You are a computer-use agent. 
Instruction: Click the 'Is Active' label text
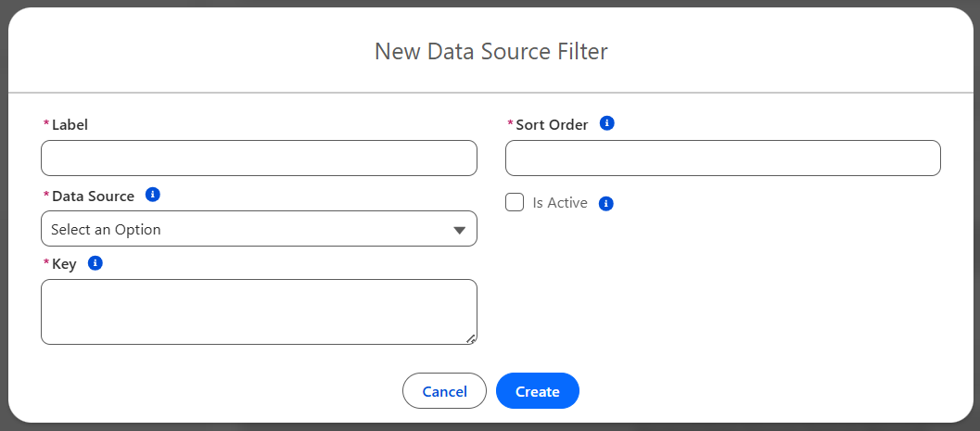click(560, 203)
